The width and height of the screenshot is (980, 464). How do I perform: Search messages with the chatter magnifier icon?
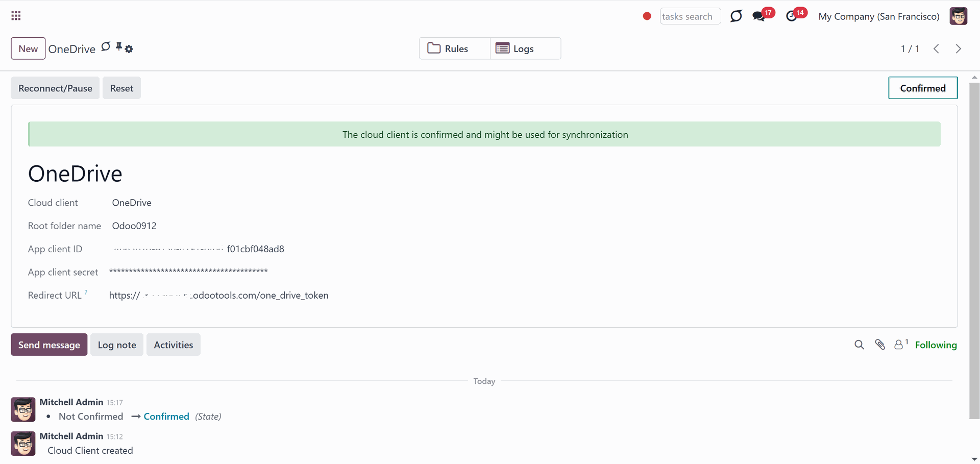[859, 345]
